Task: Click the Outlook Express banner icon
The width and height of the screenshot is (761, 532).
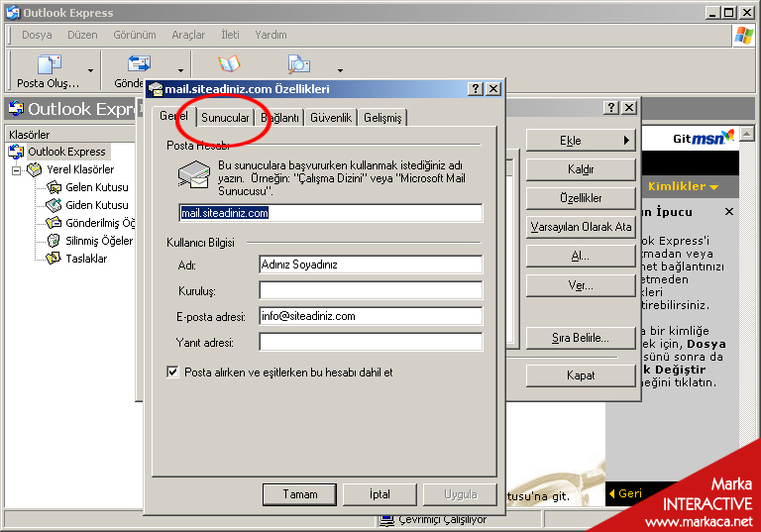Action: (16, 108)
